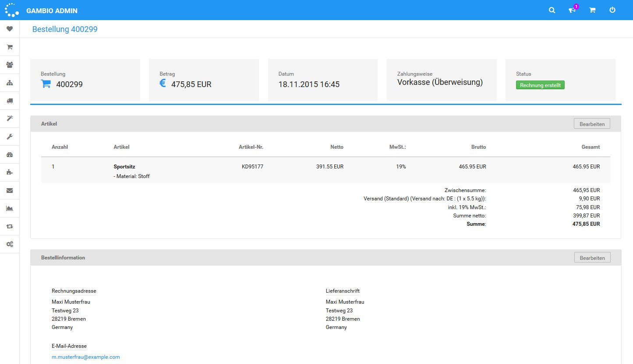Open modules puzzle icon in sidebar

10,172
